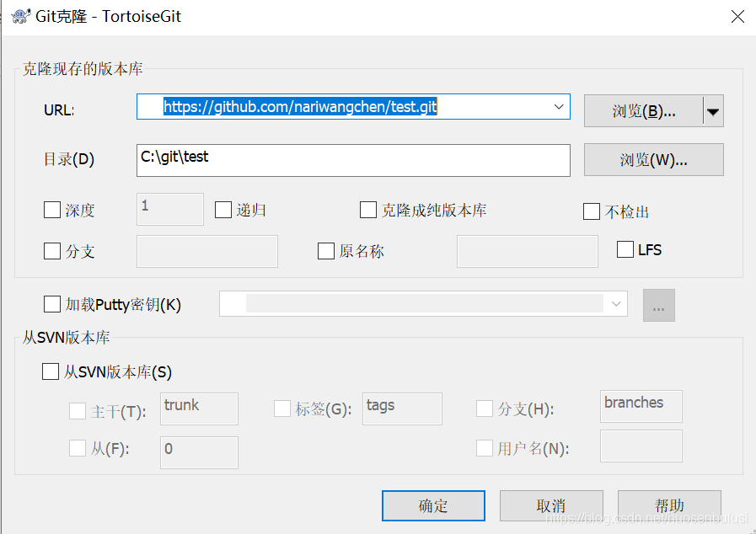Tick the 分支 branch checkbox
The height and width of the screenshot is (534, 756).
tap(52, 251)
